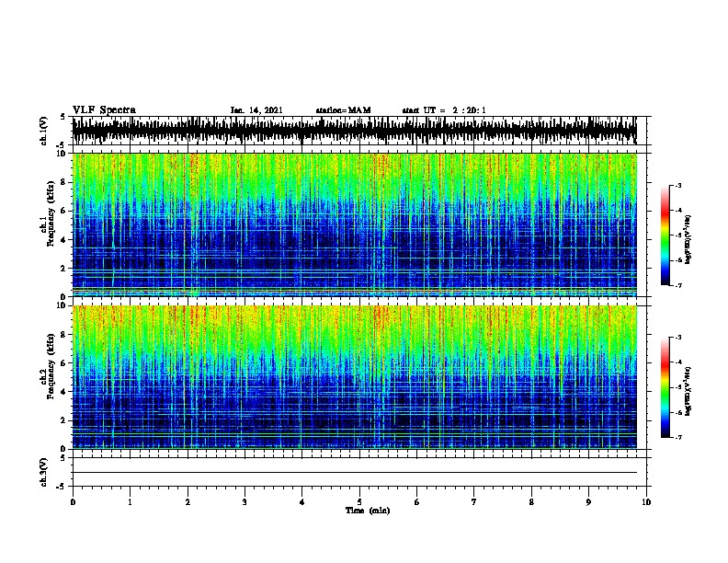The image size is (728, 563).
Task: Click the "station=MAM" header label
Action: click(x=343, y=110)
